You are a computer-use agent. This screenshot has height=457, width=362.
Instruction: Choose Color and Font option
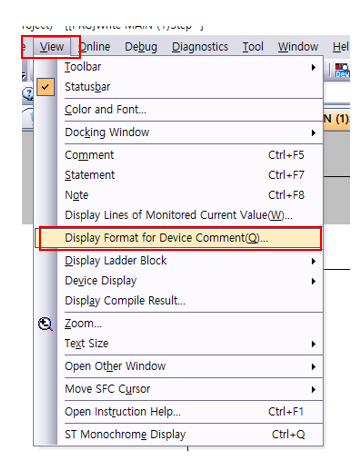[179, 110]
